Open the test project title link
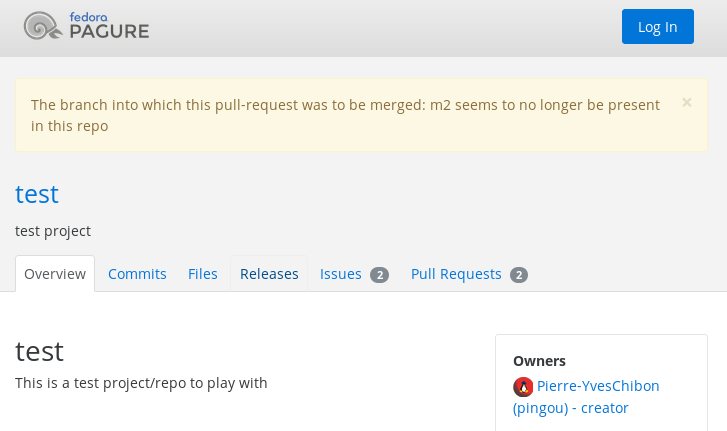This screenshot has height=431, width=727. (37, 193)
